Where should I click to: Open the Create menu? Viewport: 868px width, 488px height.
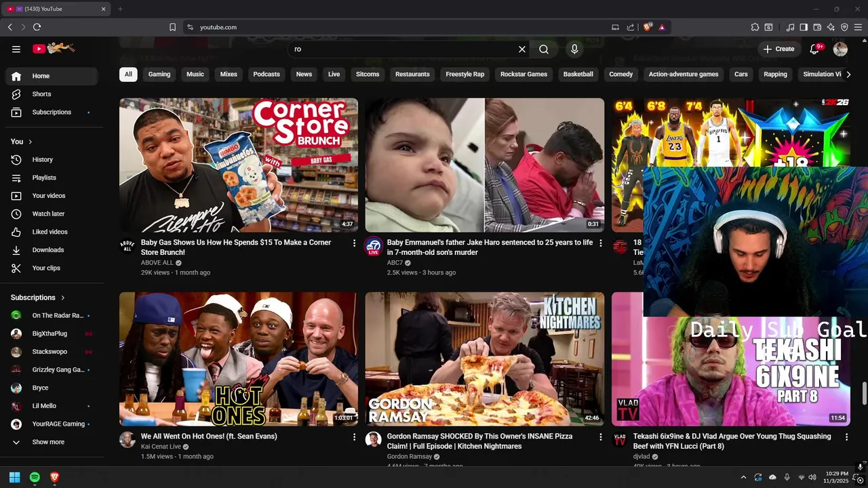pos(778,49)
